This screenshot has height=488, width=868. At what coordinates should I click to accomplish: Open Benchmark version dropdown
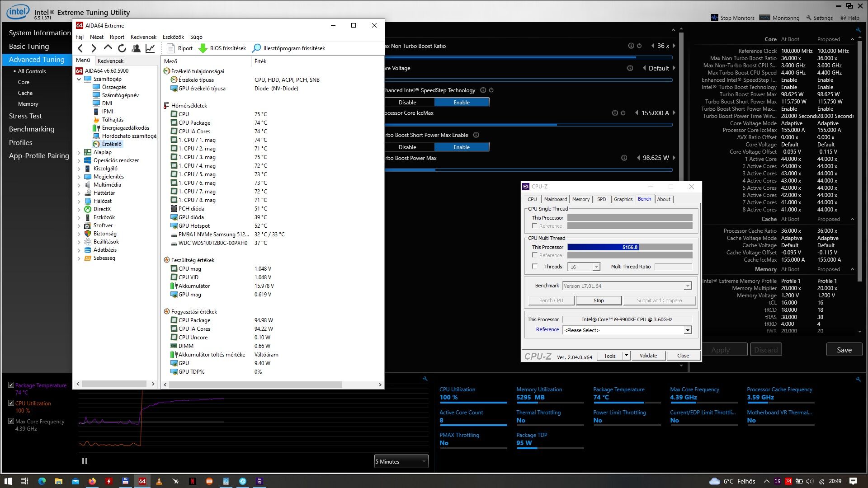click(687, 286)
